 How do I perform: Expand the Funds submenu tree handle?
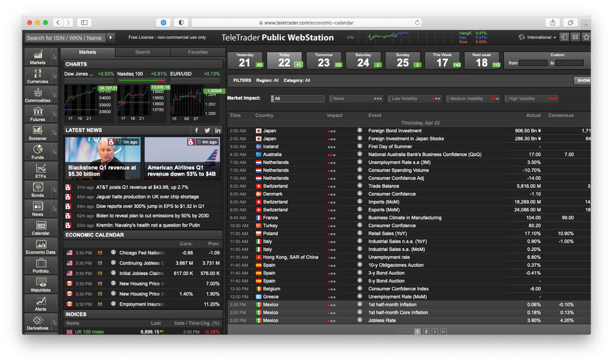[55, 151]
